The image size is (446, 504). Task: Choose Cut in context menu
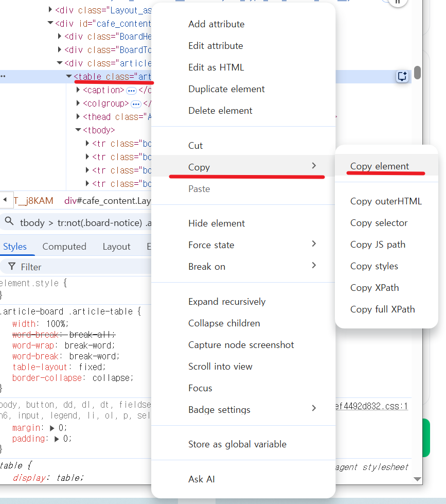(x=243, y=146)
